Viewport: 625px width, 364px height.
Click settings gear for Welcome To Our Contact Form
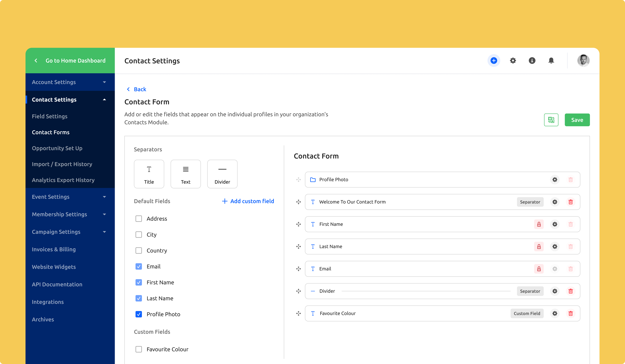coord(555,202)
